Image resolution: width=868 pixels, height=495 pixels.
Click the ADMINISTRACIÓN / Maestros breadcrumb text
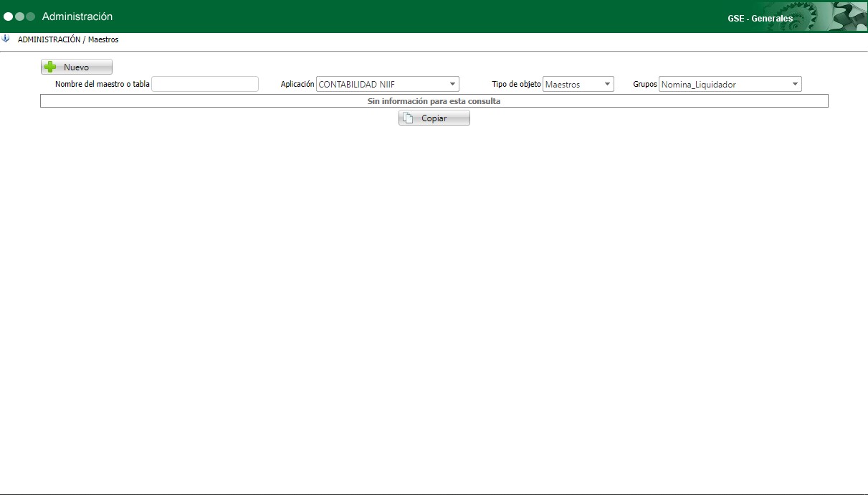(68, 39)
